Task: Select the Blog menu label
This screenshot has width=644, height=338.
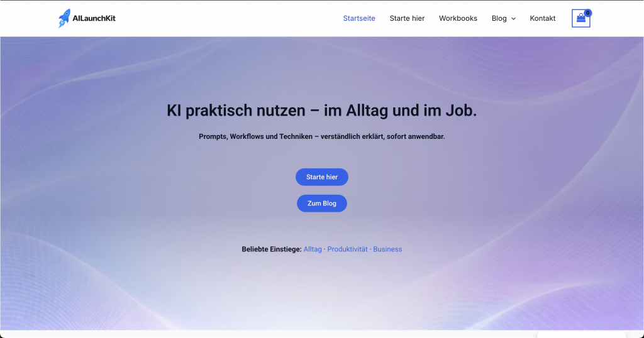Action: tap(499, 18)
